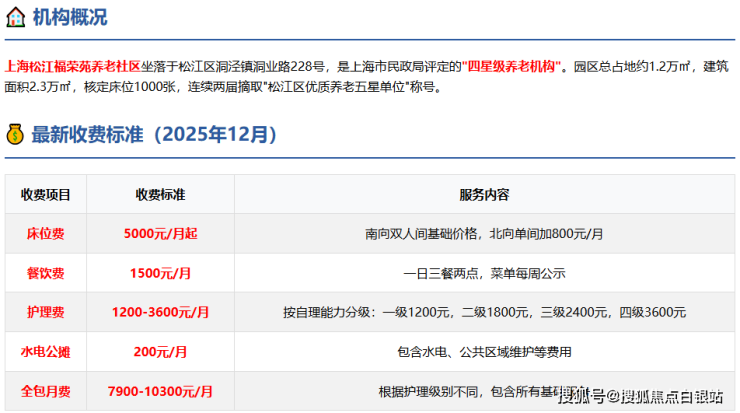Select the 全包月费 row label

(x=46, y=391)
